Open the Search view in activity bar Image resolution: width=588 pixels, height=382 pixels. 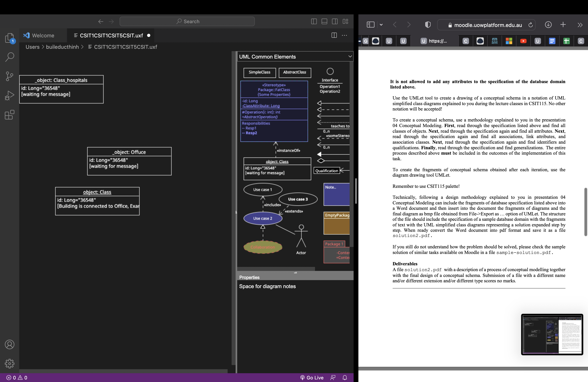(x=9, y=57)
